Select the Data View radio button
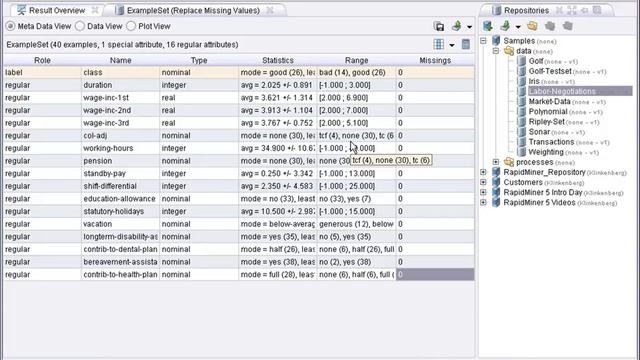This screenshot has width=640, height=360. [x=80, y=26]
